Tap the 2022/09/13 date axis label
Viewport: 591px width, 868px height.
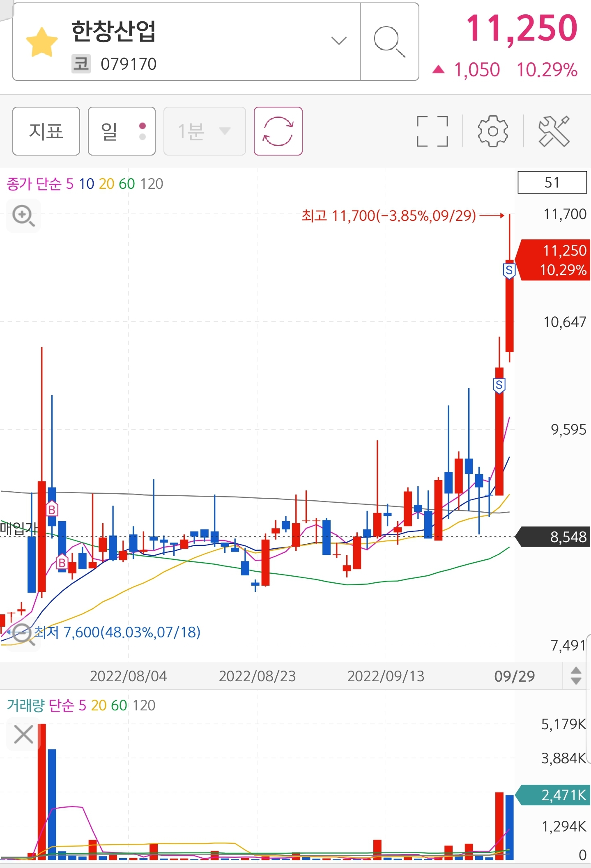click(386, 676)
